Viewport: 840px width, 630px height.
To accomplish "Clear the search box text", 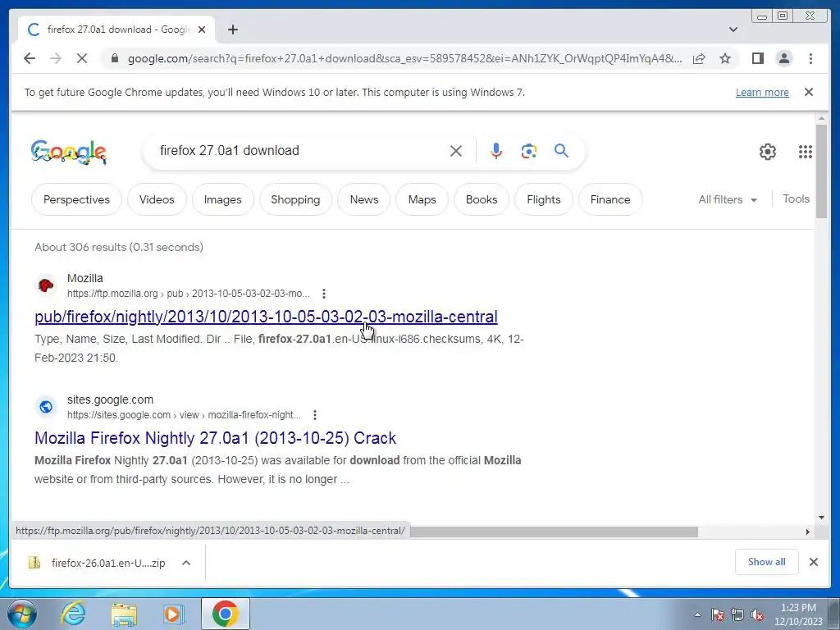I will (456, 151).
